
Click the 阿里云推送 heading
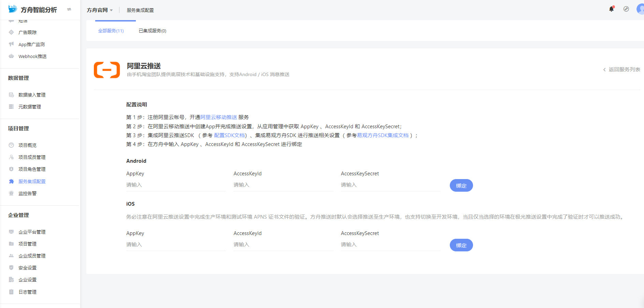click(x=144, y=66)
